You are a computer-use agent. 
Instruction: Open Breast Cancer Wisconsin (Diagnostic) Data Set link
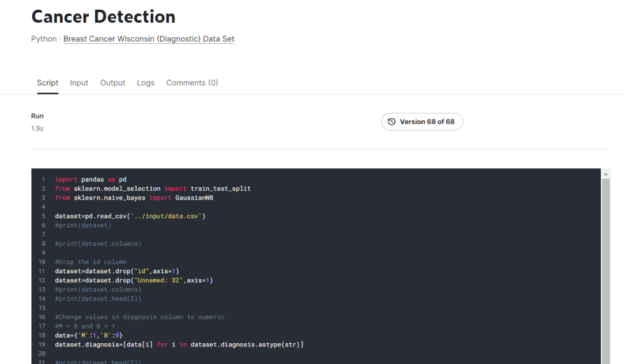coord(149,39)
